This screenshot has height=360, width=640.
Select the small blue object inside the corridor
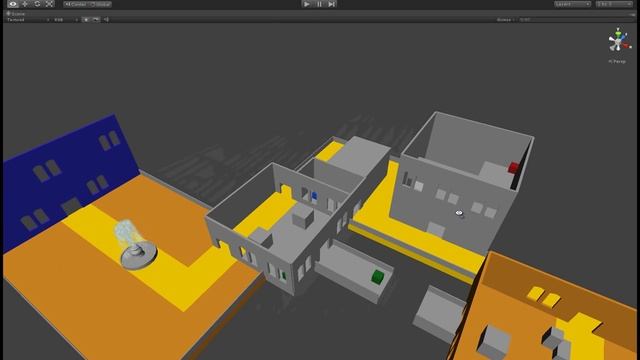(x=314, y=196)
